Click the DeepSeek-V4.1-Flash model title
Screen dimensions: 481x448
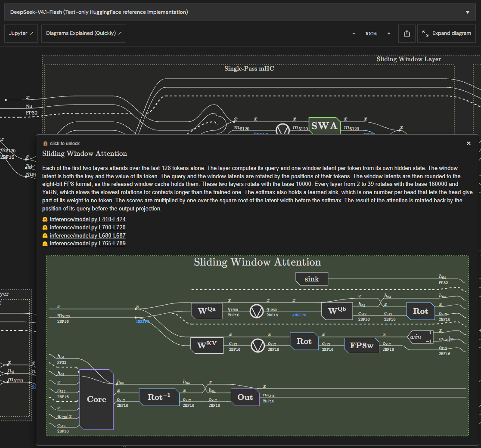(x=99, y=12)
